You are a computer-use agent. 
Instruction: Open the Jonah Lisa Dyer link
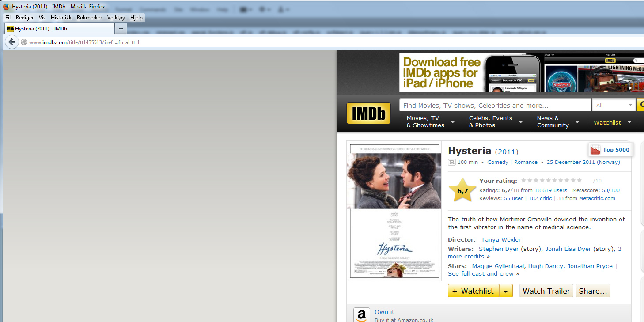pyautogui.click(x=568, y=249)
